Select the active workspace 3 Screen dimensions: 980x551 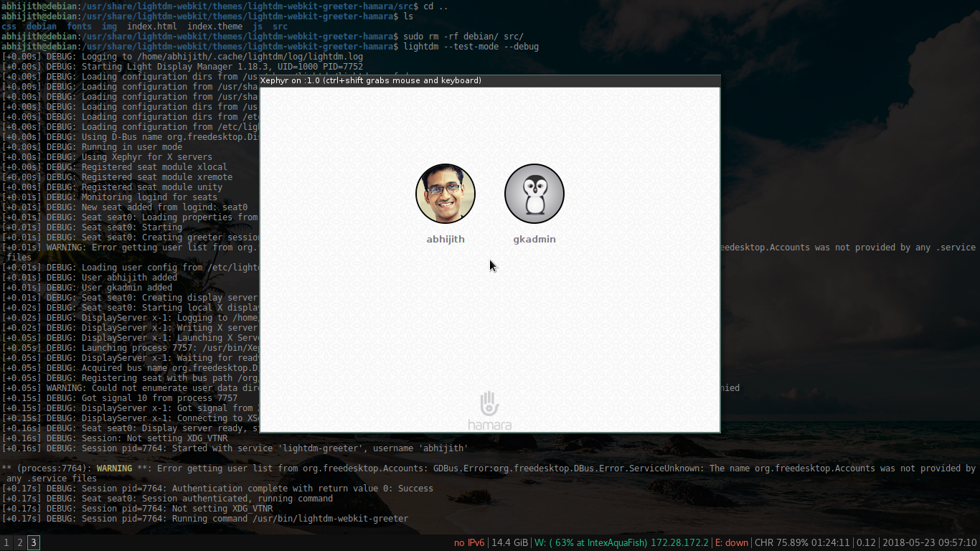tap(34, 543)
